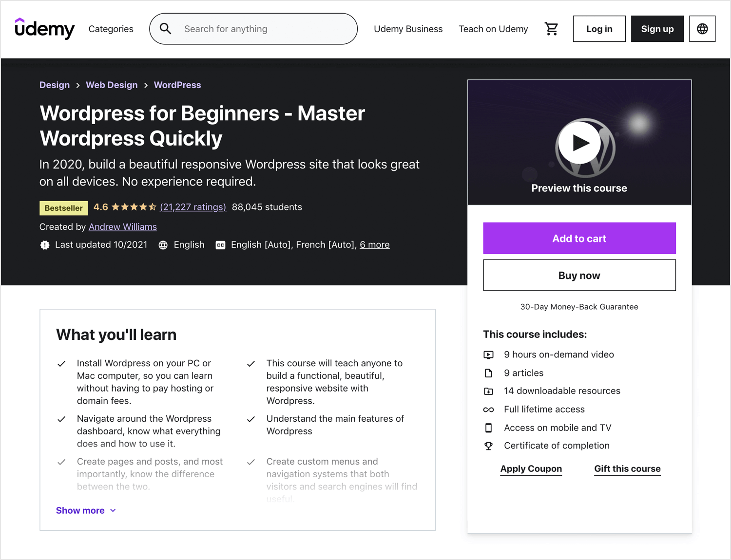Image resolution: width=731 pixels, height=560 pixels.
Task: Click Last updated 10/2021 text
Action: [x=101, y=245]
